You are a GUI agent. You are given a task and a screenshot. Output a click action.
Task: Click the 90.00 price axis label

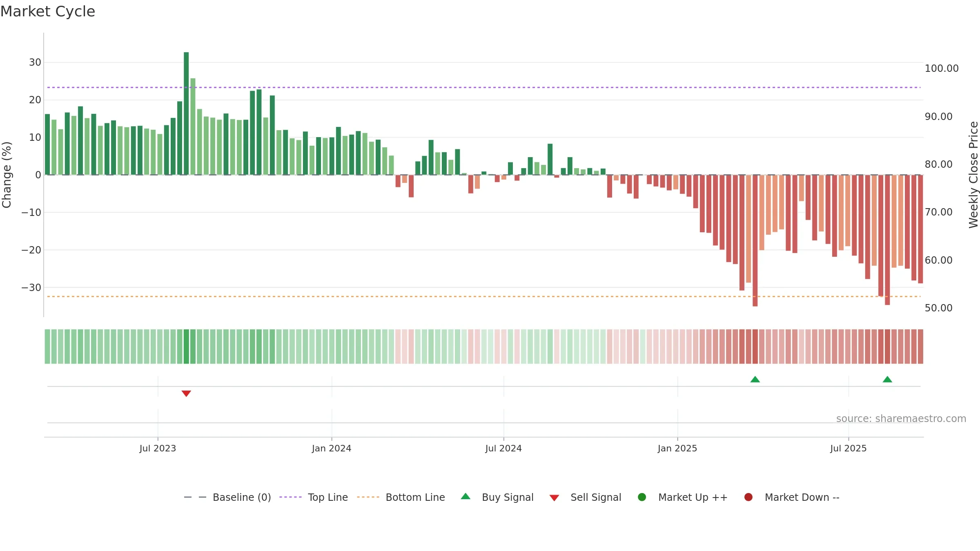coord(939,116)
